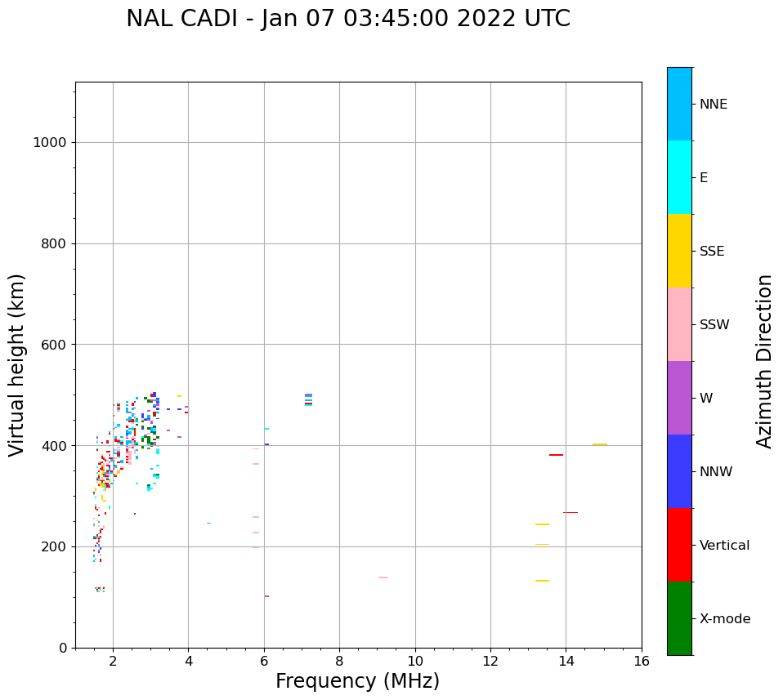Click the NNE light blue colorbar segment

[679, 104]
